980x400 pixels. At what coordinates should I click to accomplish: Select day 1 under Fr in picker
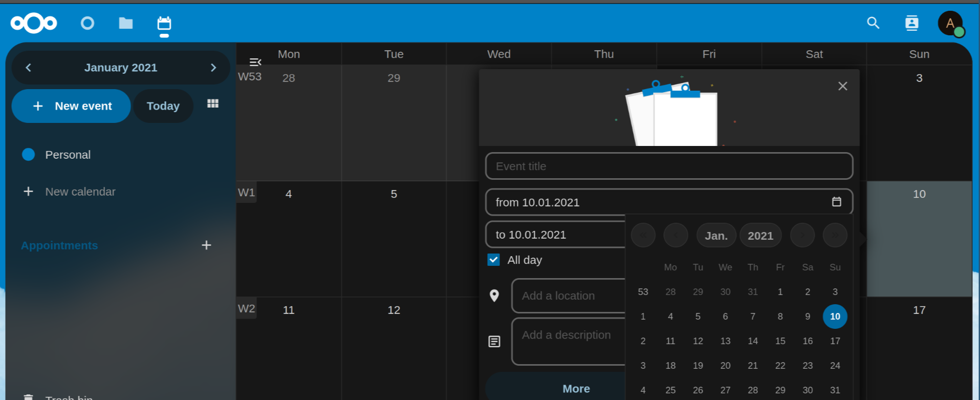780,292
